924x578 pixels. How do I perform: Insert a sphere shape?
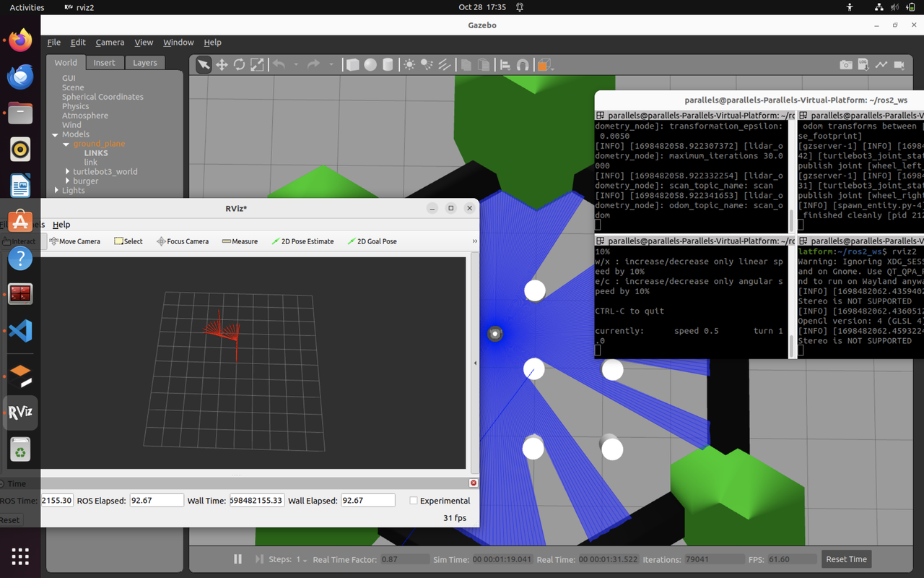pyautogui.click(x=370, y=65)
